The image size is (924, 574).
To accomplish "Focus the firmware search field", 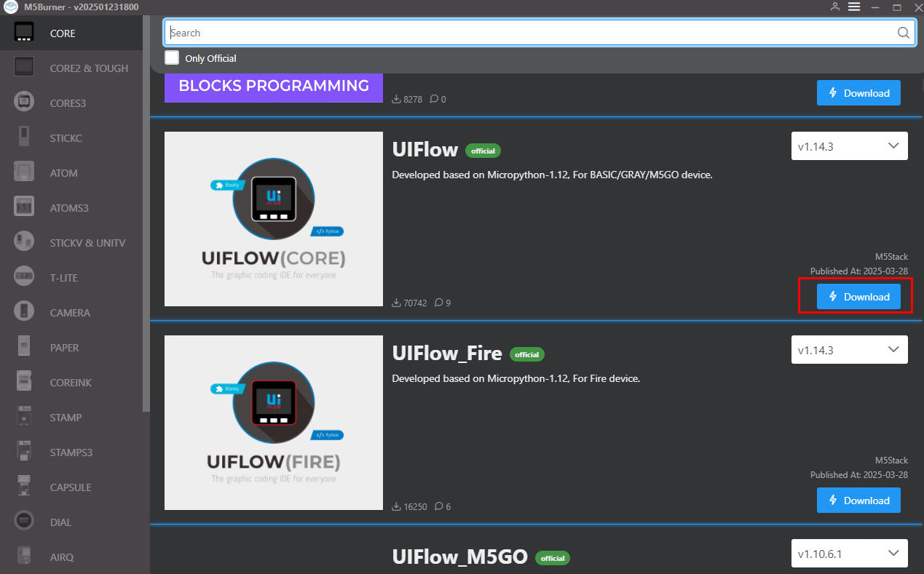I will click(540, 33).
